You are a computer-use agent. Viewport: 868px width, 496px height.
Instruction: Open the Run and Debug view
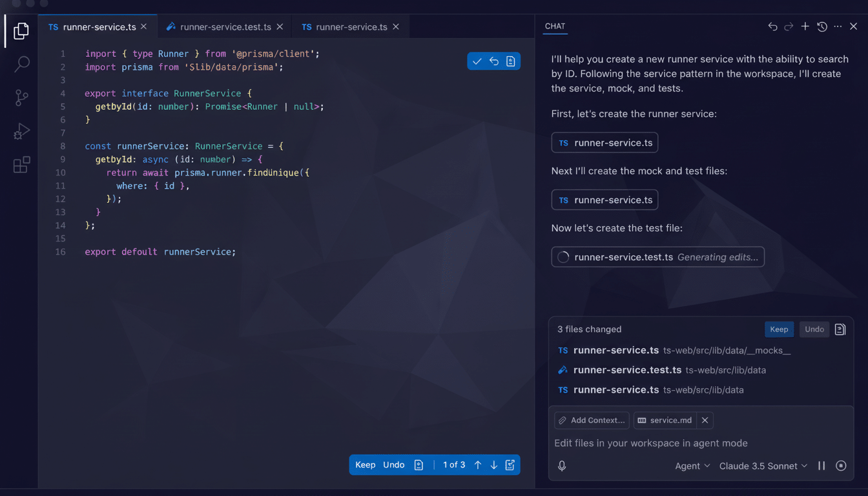coord(21,131)
